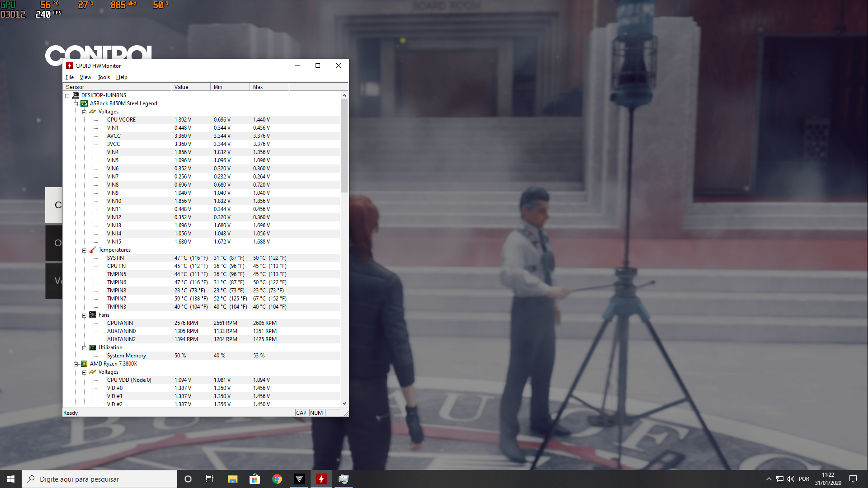The height and width of the screenshot is (488, 868).
Task: Click the CPU chip icon beside AMD Ryzen 7 3800X
Action: pyautogui.click(x=84, y=364)
